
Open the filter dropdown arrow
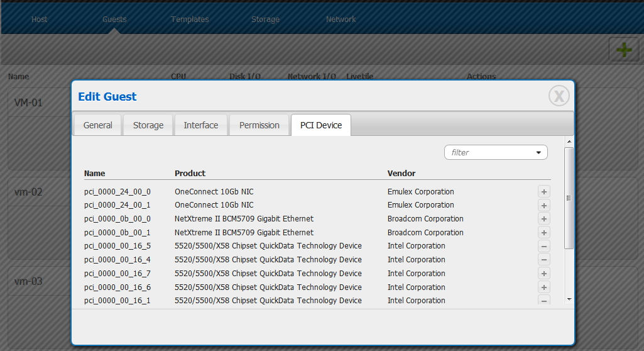(538, 153)
